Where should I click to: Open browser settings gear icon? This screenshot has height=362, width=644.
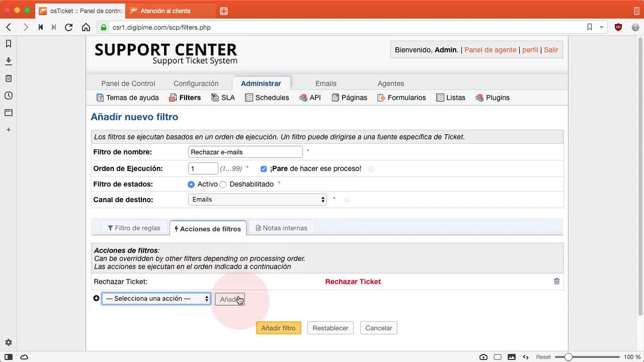[9, 342]
